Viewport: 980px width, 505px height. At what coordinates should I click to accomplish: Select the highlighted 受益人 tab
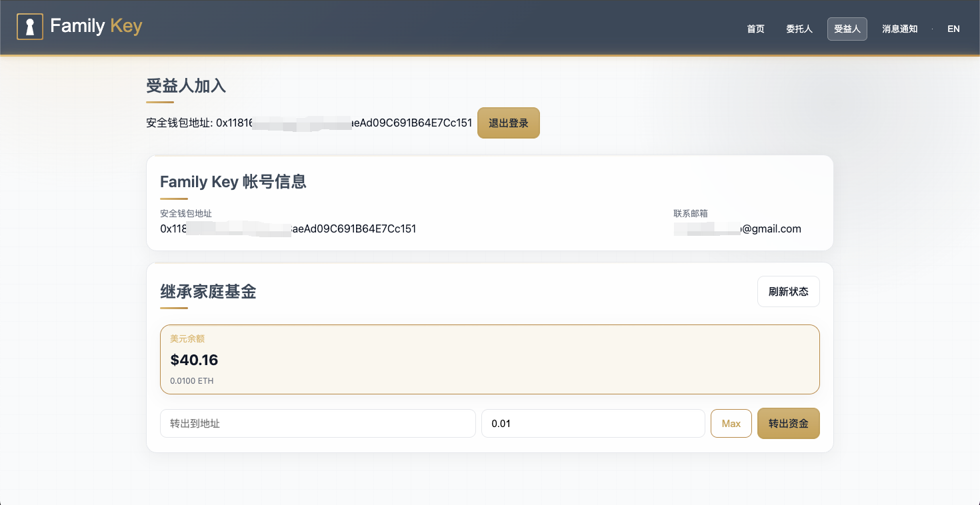(x=847, y=29)
